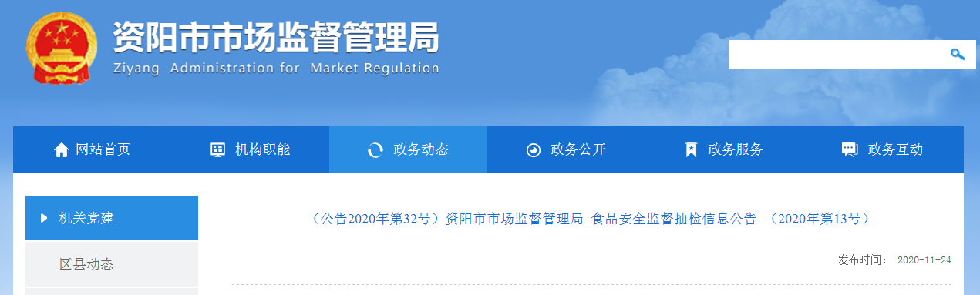Click the Ziyang Administration for Market Regulation text
This screenshot has height=295, width=980.
click(x=276, y=68)
